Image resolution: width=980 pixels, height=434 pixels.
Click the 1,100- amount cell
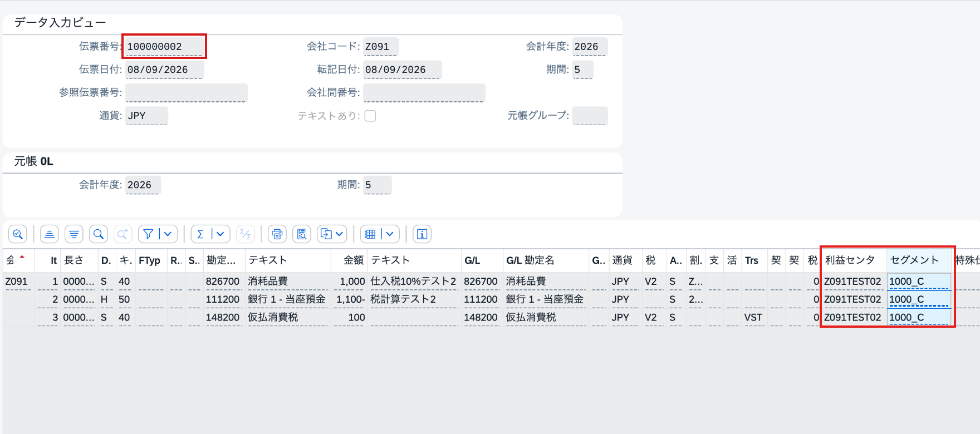350,299
